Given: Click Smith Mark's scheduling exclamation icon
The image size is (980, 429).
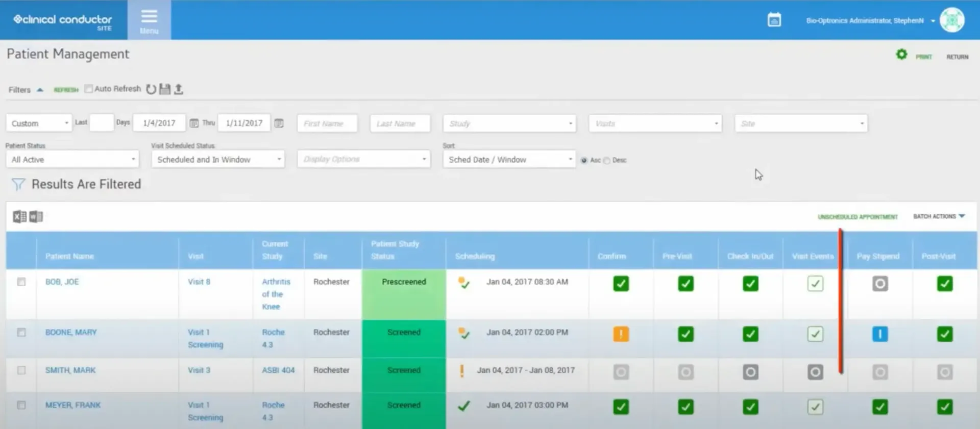Looking at the screenshot, I should pyautogui.click(x=462, y=371).
